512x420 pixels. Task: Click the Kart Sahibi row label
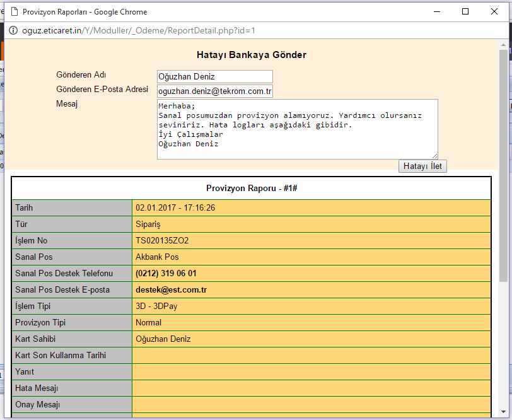[35, 339]
